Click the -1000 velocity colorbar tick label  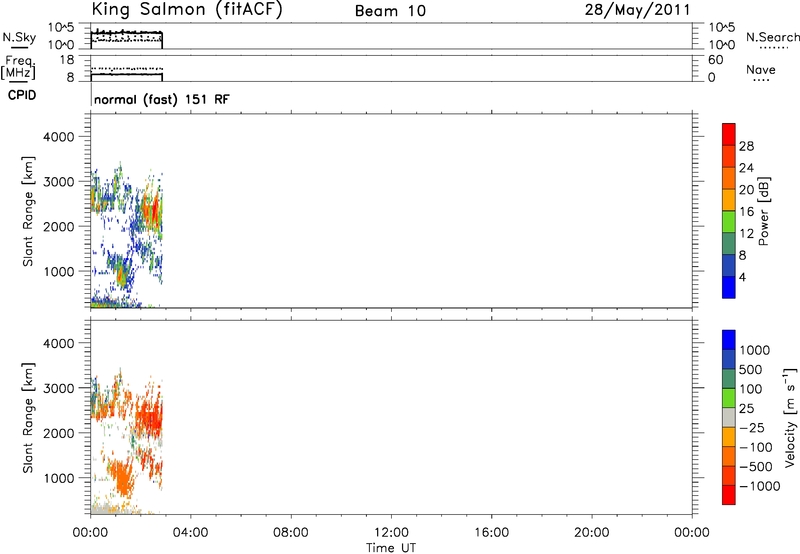point(760,486)
